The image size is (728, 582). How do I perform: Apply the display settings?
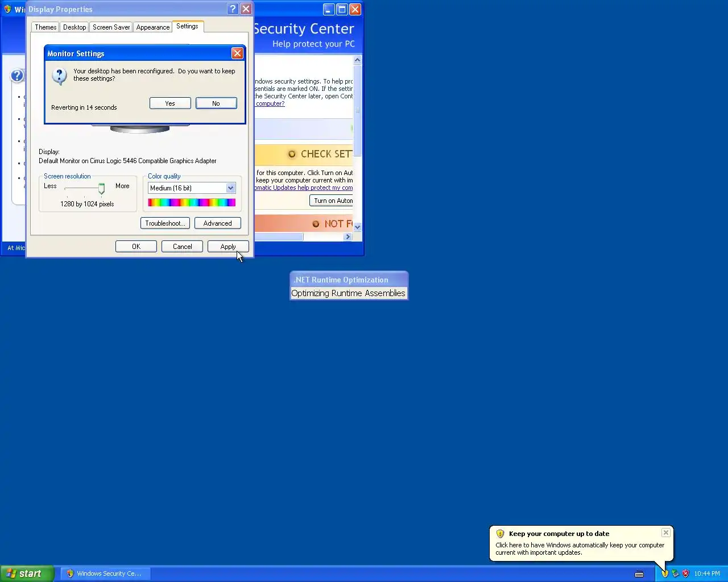228,247
